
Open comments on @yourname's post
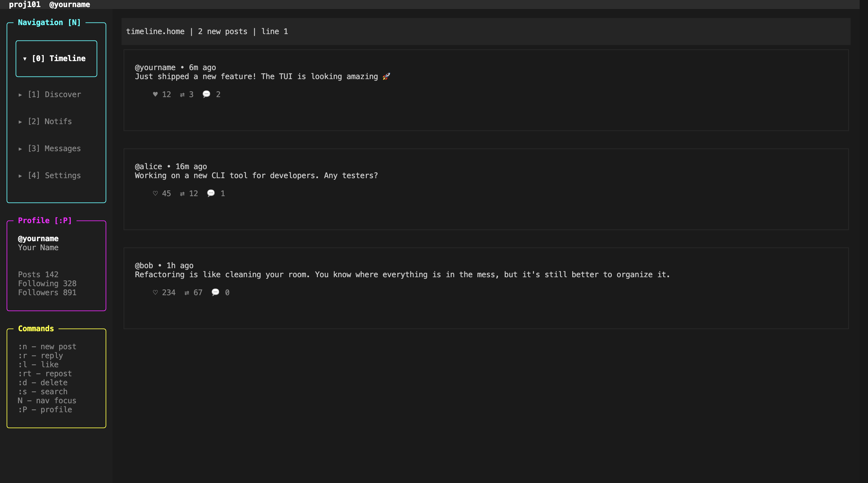click(x=206, y=94)
